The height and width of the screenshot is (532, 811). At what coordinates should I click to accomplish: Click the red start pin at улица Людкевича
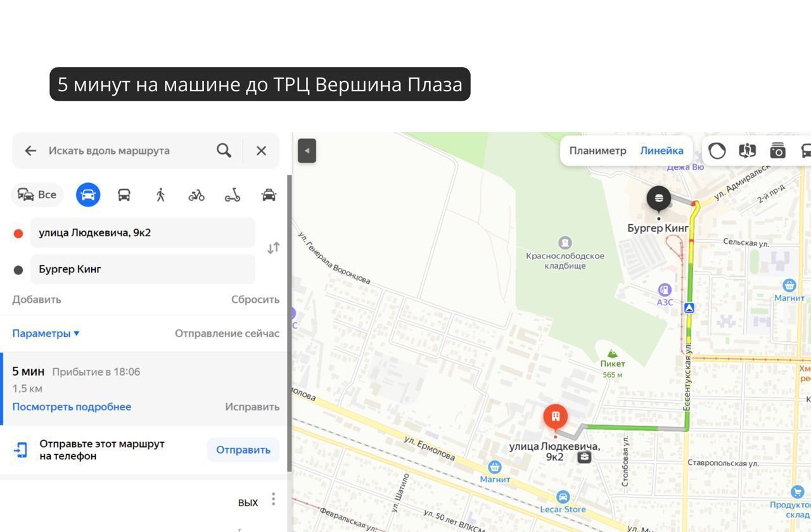click(x=555, y=417)
